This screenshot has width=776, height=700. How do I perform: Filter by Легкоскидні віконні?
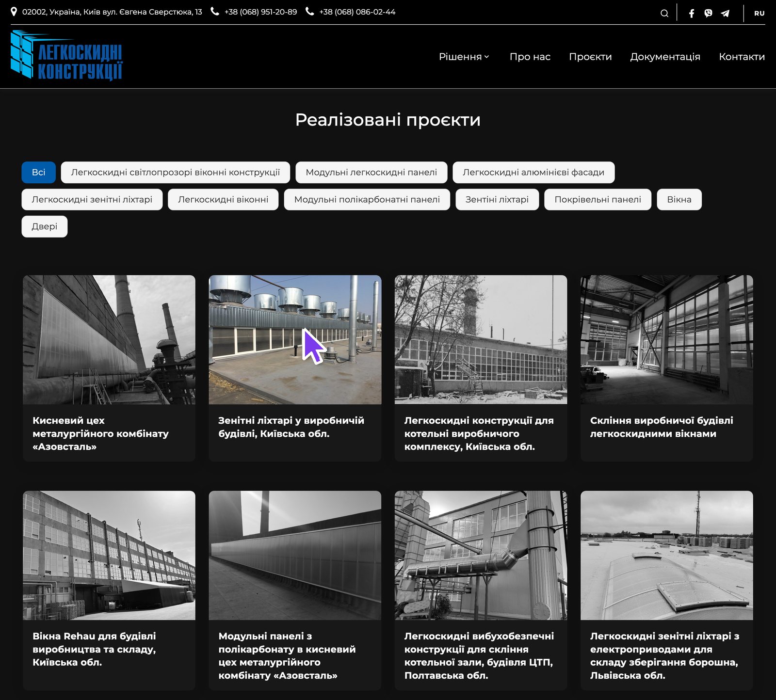pyautogui.click(x=223, y=199)
